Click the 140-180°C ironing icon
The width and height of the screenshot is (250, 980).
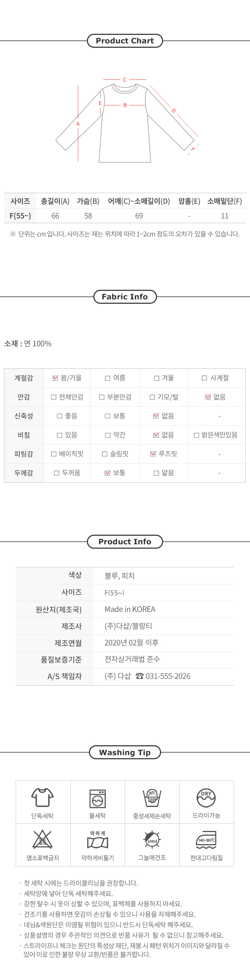pos(206,840)
